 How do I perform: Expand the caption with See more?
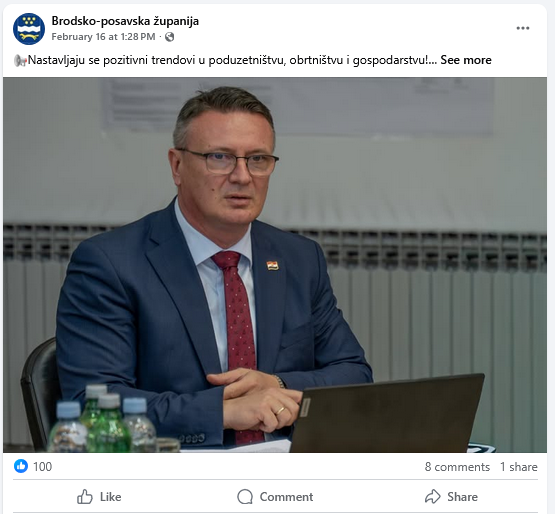coord(466,60)
